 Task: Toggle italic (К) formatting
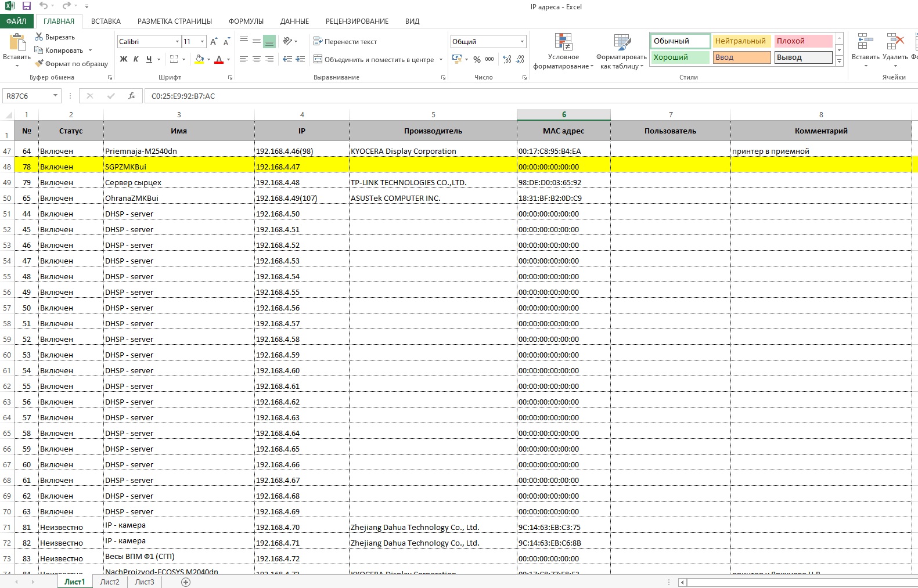[x=136, y=59]
